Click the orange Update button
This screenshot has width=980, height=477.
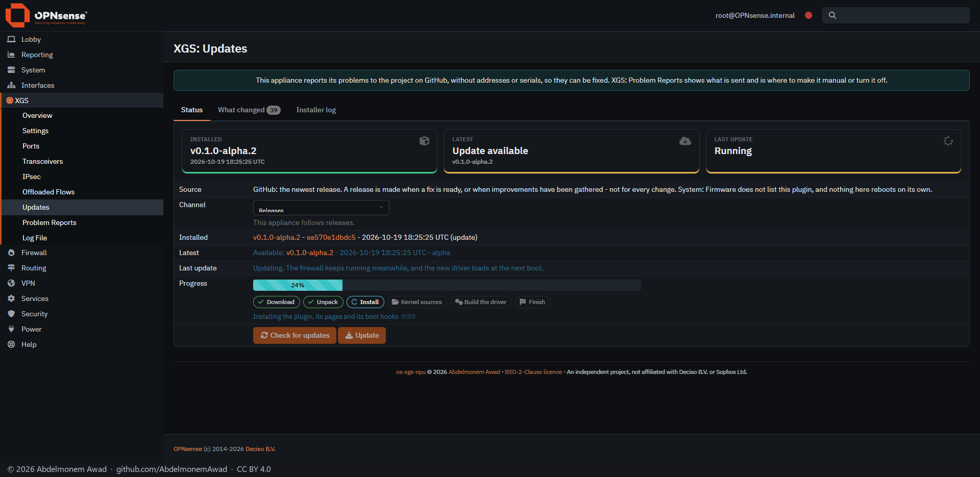[x=362, y=335]
